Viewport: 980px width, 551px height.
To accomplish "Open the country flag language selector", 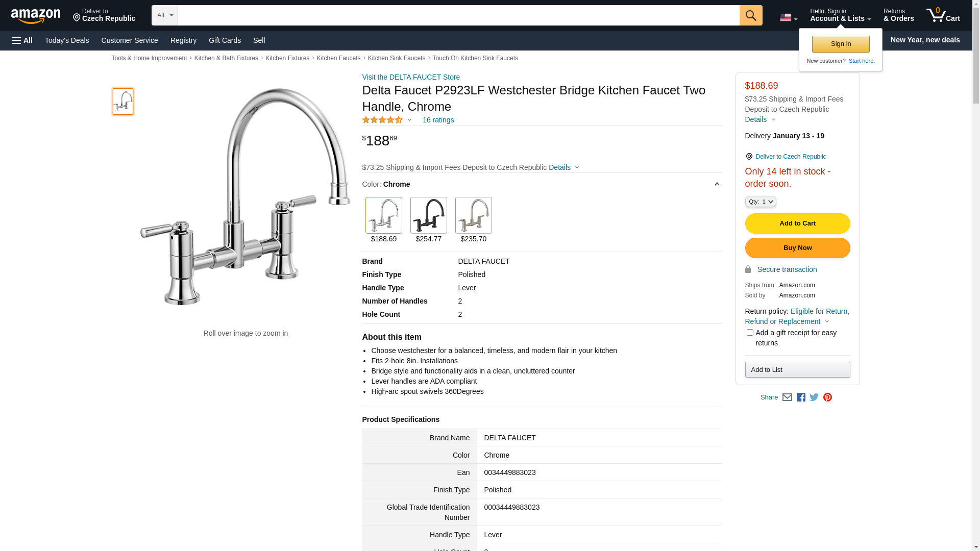I will point(788,18).
